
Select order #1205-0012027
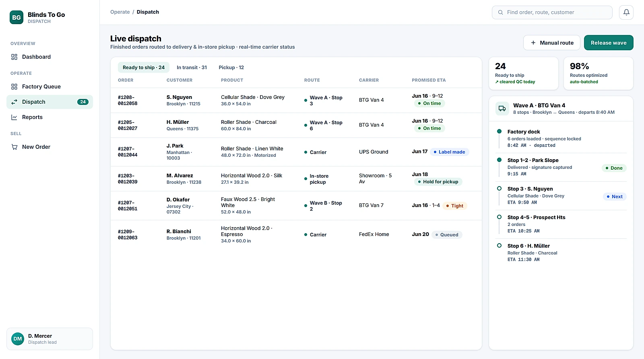tap(296, 125)
